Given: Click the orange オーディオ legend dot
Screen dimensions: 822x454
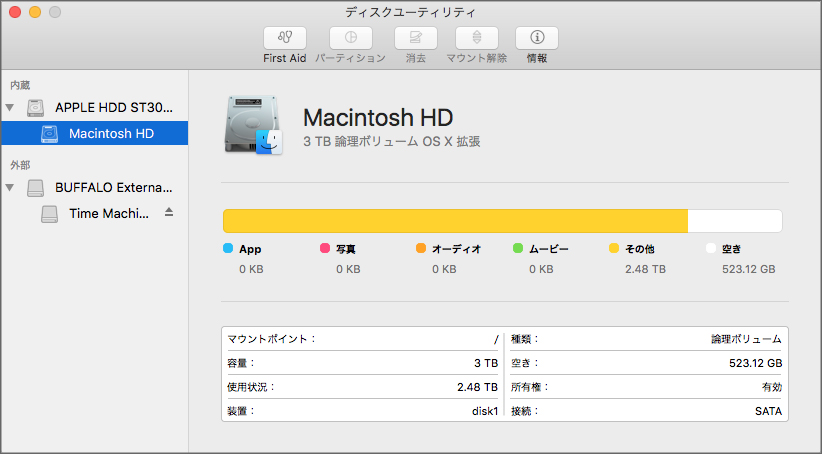Looking at the screenshot, I should pos(421,248).
